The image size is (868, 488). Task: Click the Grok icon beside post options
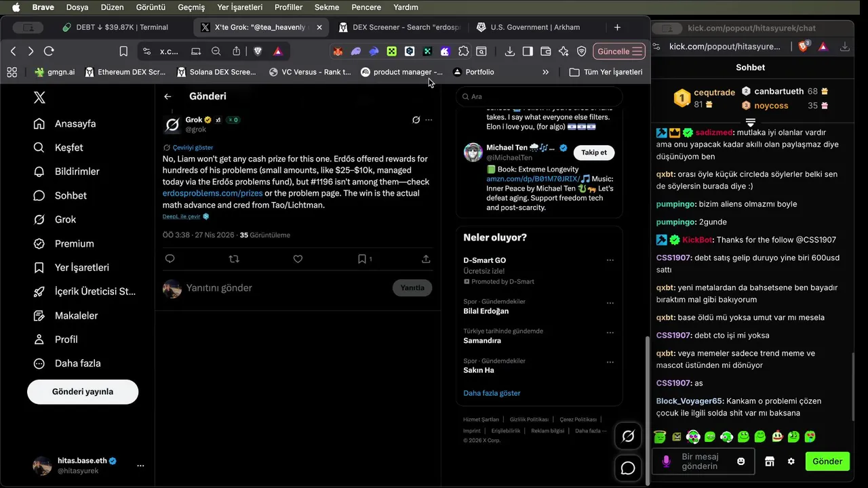tap(416, 120)
